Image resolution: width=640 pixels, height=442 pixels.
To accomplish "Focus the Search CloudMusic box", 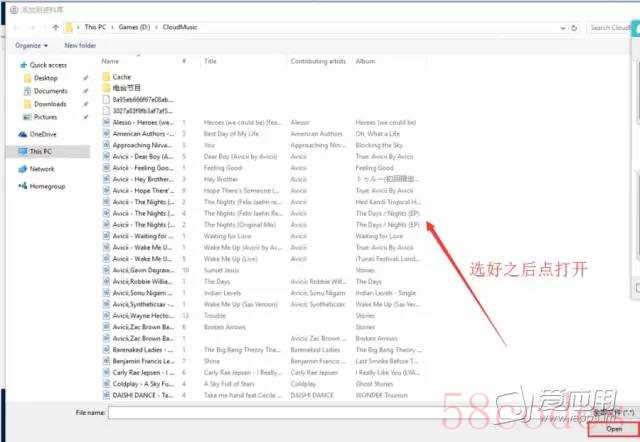I will 610,28.
